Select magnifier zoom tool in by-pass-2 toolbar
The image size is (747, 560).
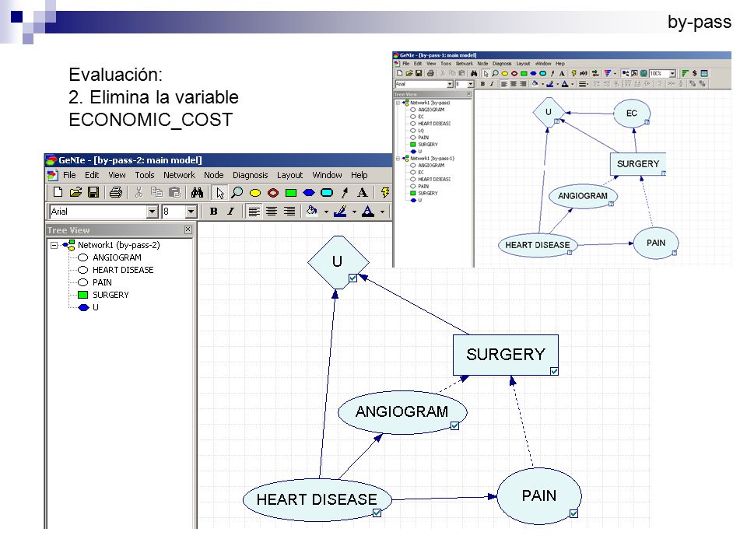point(237,192)
